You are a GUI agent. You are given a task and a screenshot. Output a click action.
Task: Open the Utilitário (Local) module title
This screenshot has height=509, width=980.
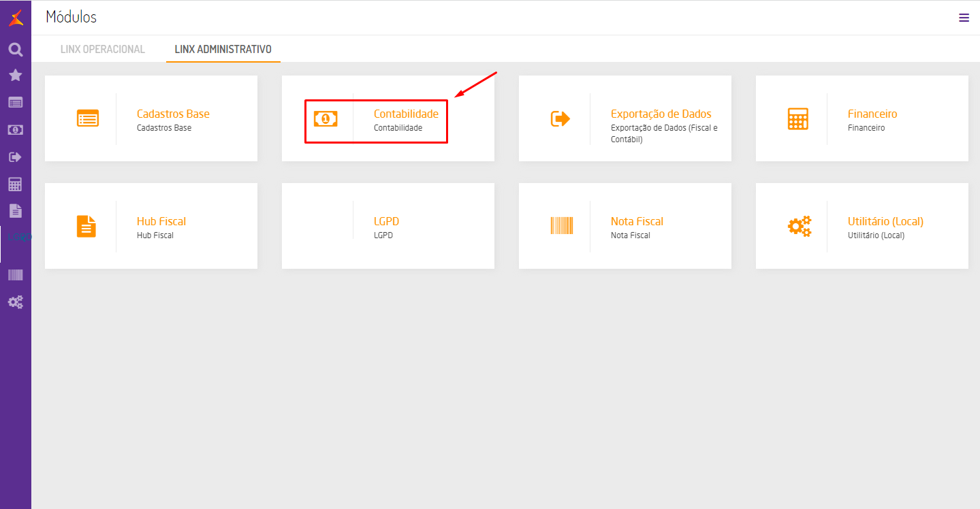coord(885,221)
